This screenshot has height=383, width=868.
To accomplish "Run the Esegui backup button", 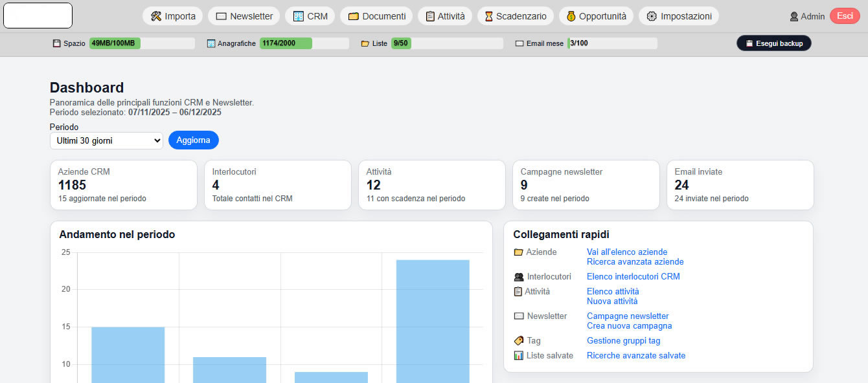I will tap(774, 43).
